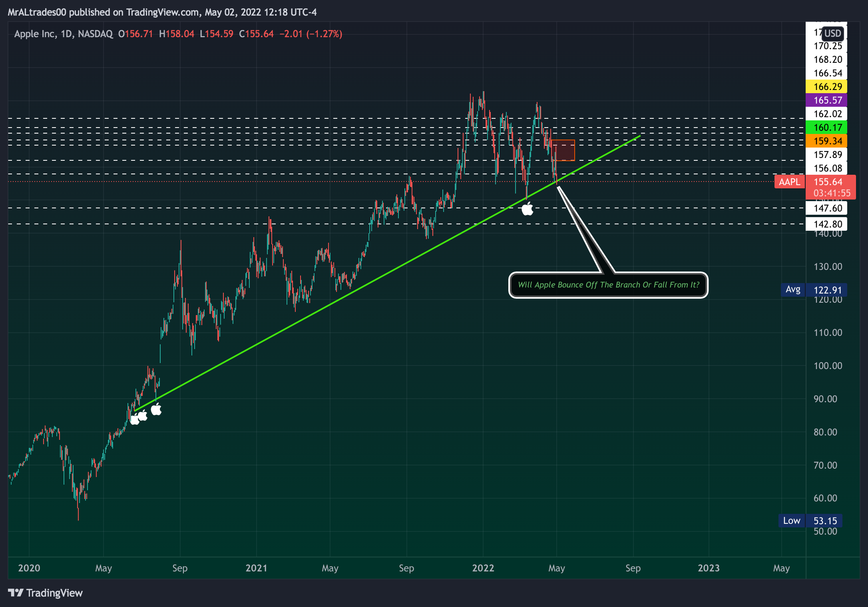This screenshot has height=607, width=868.
Task: Click the yellow 166.29 price label
Action: (826, 86)
